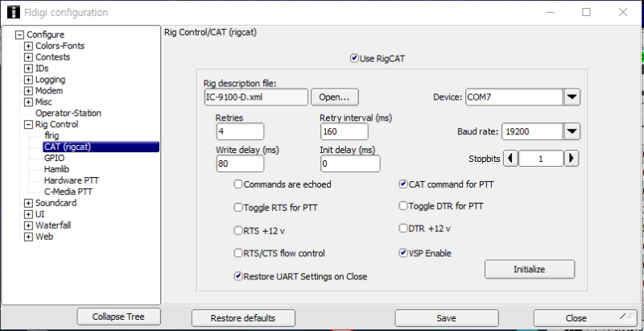Screen dimensions: 644x331
Task: Click the Initialize button
Action: [x=530, y=270]
